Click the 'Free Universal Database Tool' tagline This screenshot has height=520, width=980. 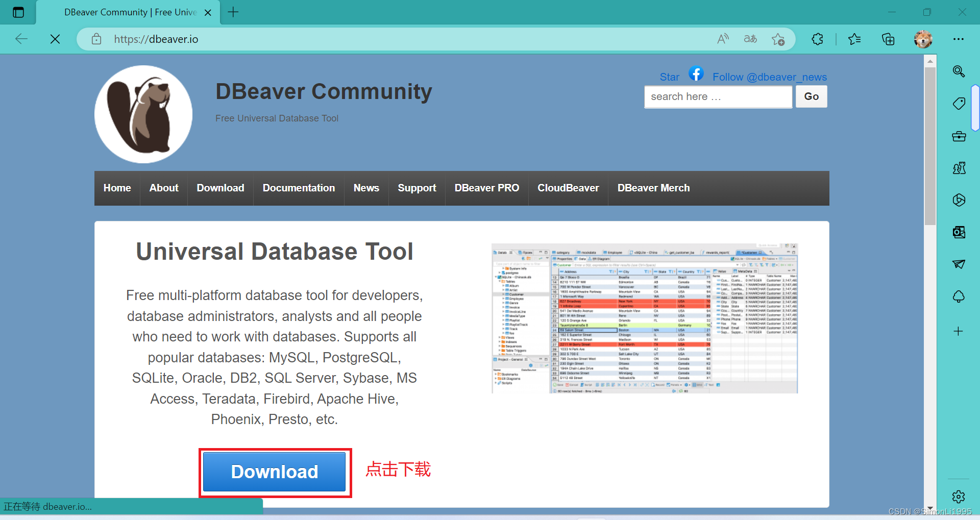pyautogui.click(x=277, y=118)
